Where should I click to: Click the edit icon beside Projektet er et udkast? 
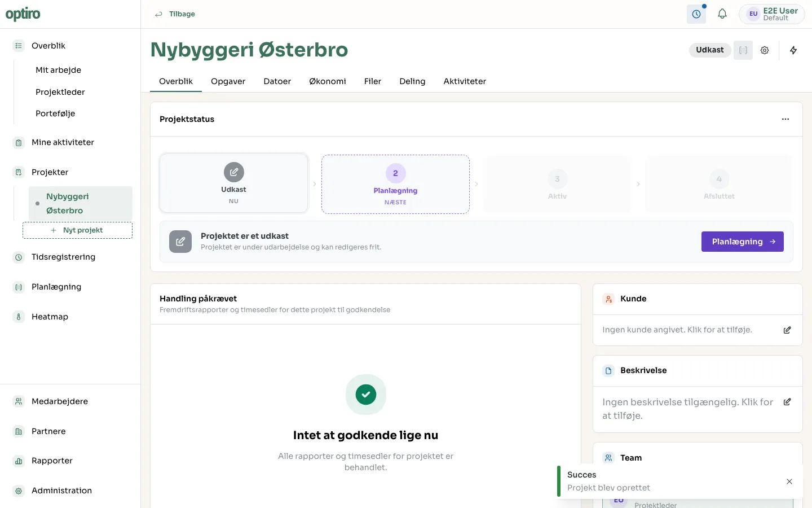click(x=180, y=242)
